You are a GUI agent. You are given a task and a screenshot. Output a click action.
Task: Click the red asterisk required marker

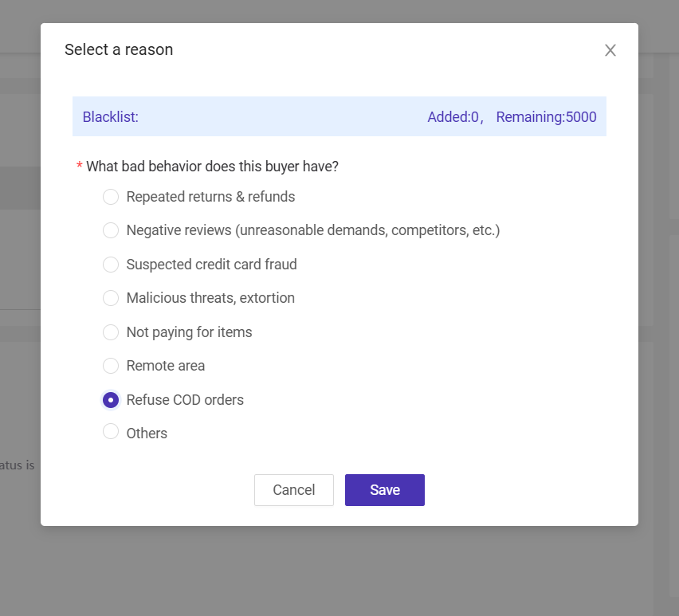pos(79,166)
